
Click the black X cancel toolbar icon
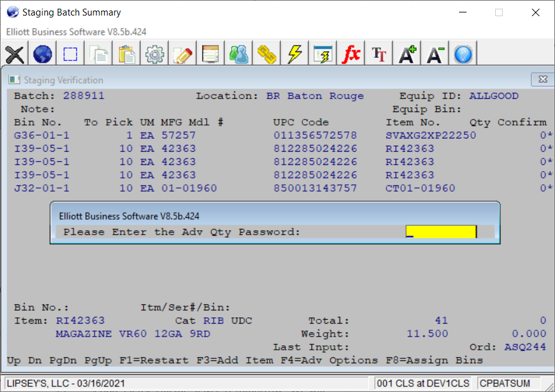click(x=15, y=54)
